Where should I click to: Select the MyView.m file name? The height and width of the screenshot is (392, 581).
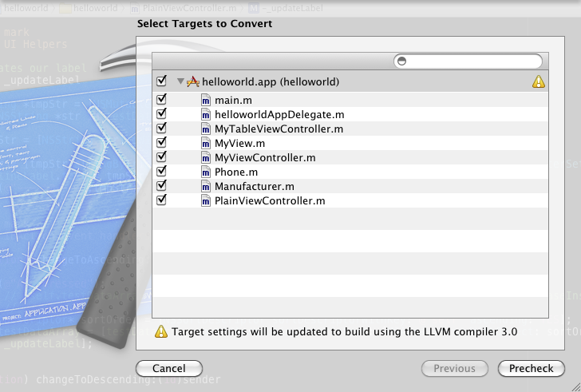(x=239, y=144)
